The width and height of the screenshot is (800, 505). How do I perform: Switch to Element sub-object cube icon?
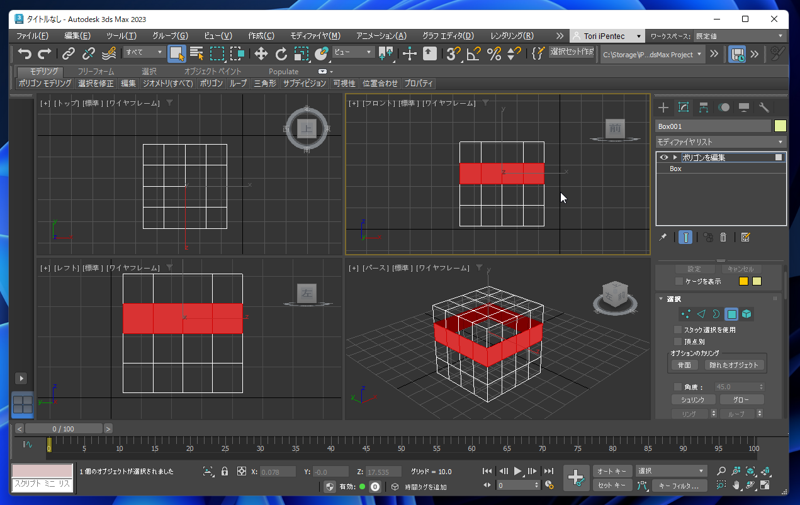tap(746, 314)
